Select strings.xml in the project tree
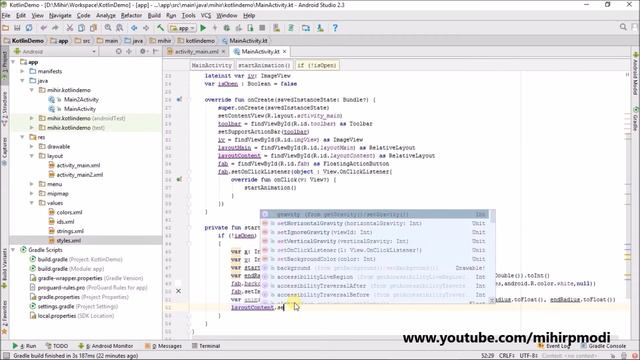This screenshot has width=640, height=360. tap(70, 231)
